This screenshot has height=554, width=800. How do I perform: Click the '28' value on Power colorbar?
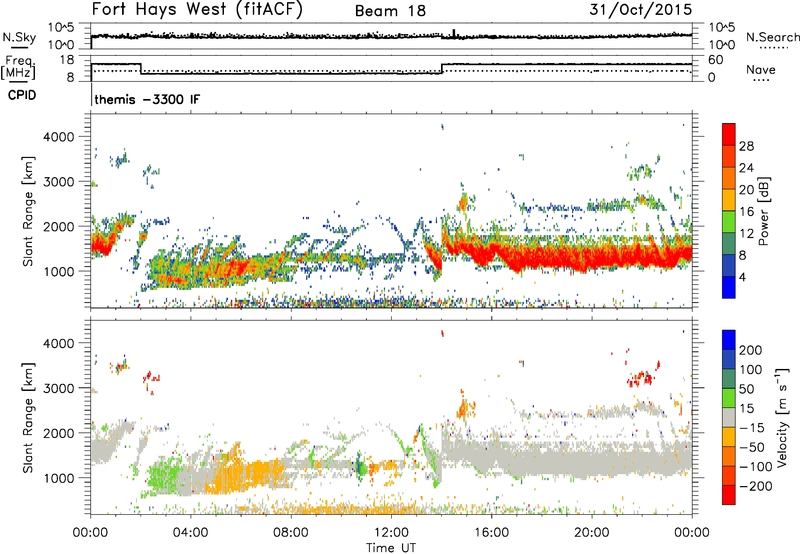coord(746,146)
